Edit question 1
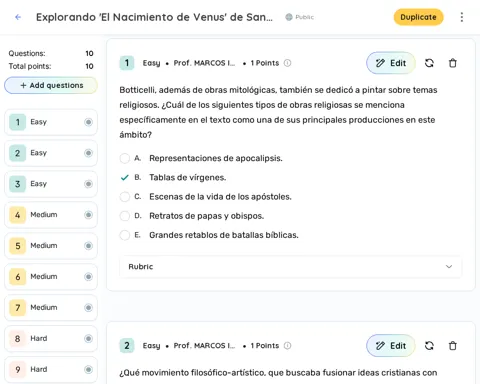Viewport: 480px width, 384px height. [391, 63]
